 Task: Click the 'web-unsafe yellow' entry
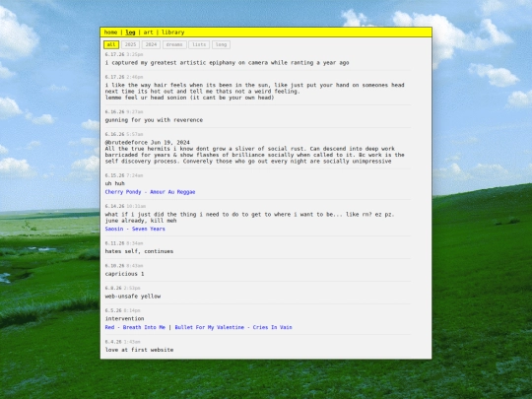click(133, 297)
